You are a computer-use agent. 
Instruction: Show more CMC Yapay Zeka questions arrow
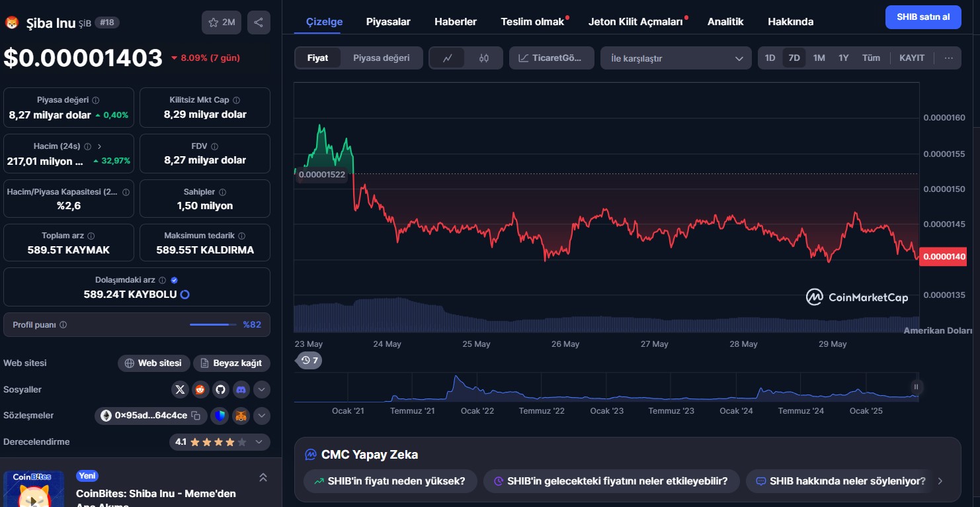(x=940, y=481)
